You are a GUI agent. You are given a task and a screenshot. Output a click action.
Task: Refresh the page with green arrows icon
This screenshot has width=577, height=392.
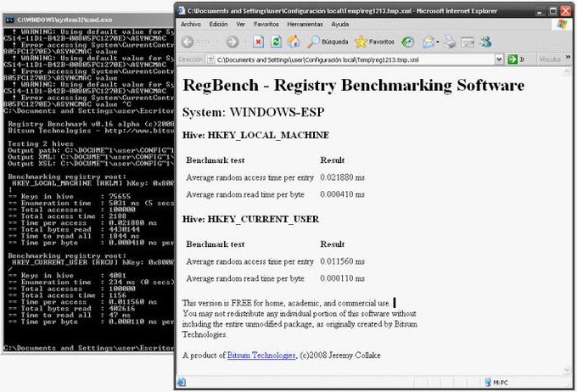click(276, 42)
